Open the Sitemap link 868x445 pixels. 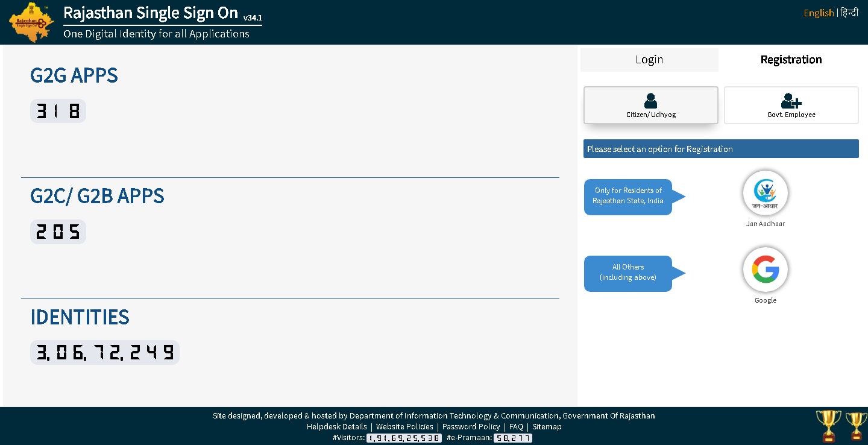coord(547,426)
